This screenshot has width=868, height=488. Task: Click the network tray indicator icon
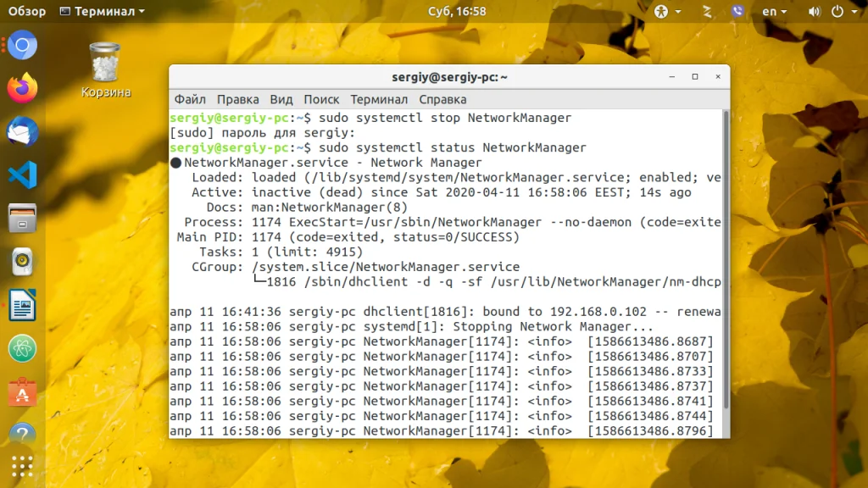707,11
